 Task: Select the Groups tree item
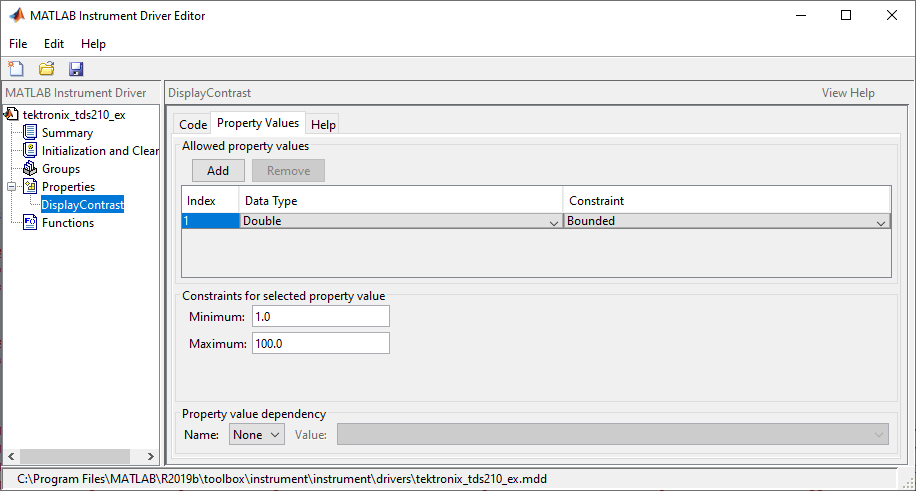click(61, 169)
